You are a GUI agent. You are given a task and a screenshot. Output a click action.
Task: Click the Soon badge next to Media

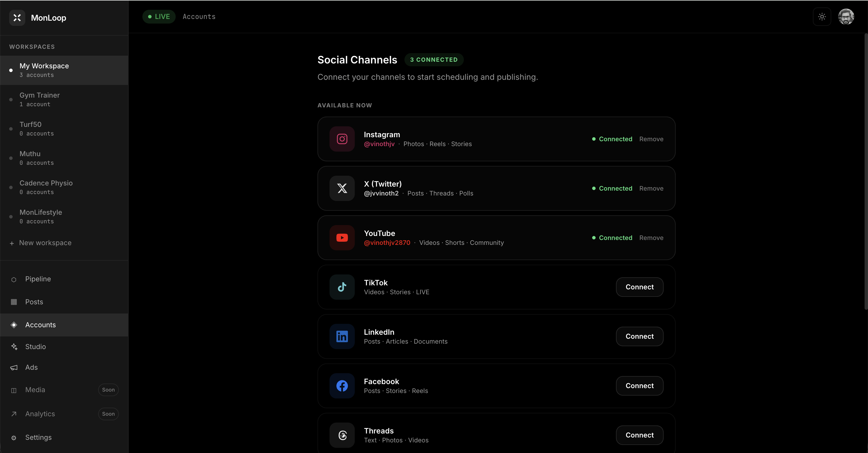click(108, 390)
